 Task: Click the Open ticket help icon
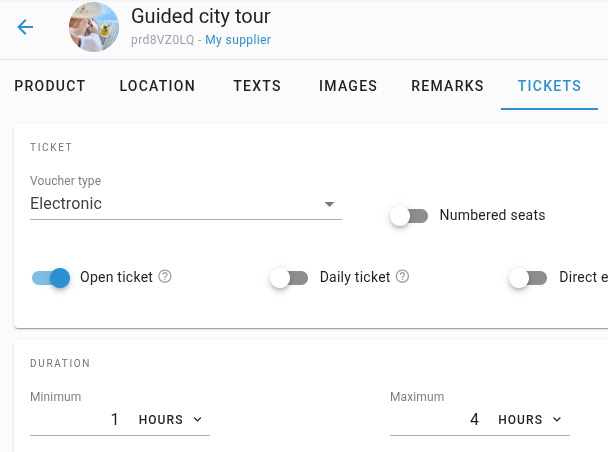165,276
